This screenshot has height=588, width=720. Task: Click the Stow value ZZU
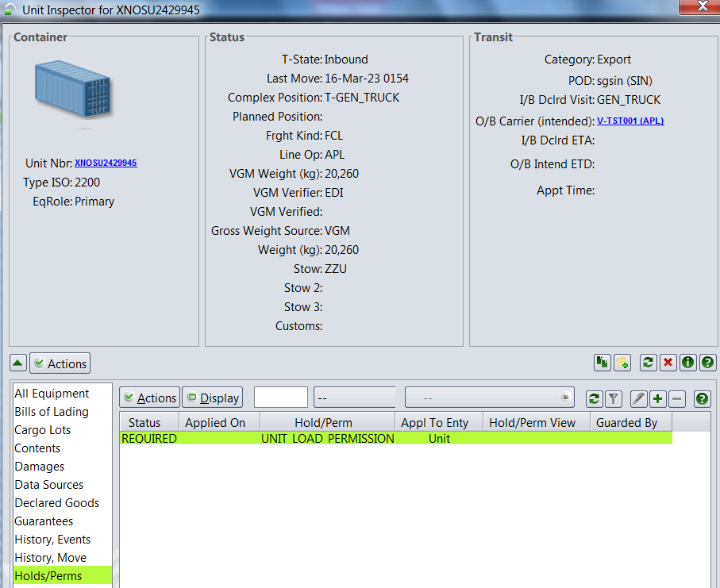(336, 268)
